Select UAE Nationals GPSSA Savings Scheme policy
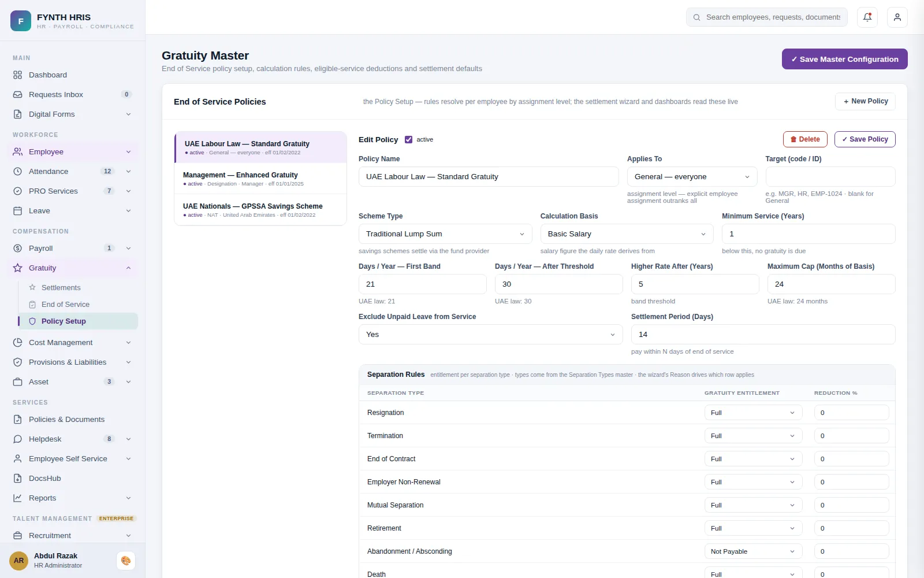This screenshot has height=578, width=924. click(x=260, y=210)
